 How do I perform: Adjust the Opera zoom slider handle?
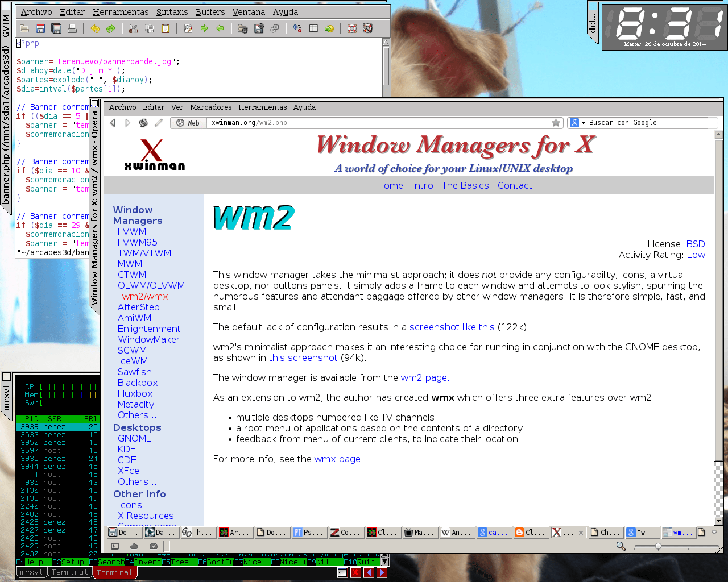658,546
